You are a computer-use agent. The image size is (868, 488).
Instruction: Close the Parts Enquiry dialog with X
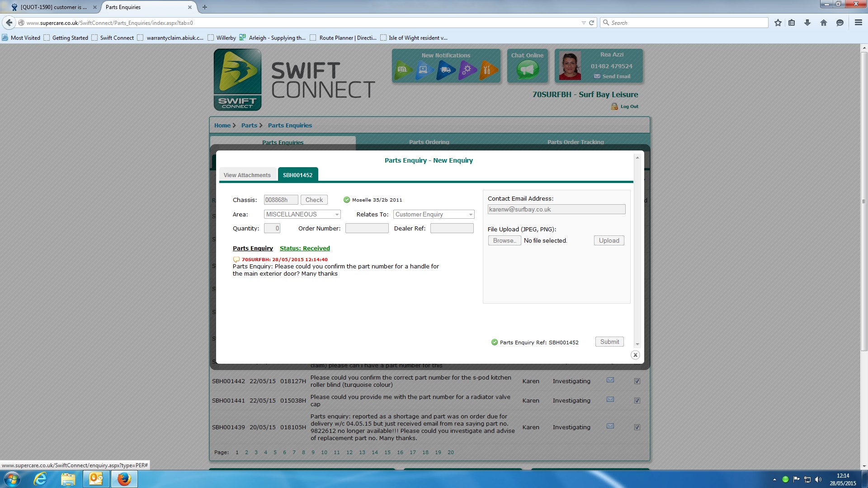[x=635, y=355]
